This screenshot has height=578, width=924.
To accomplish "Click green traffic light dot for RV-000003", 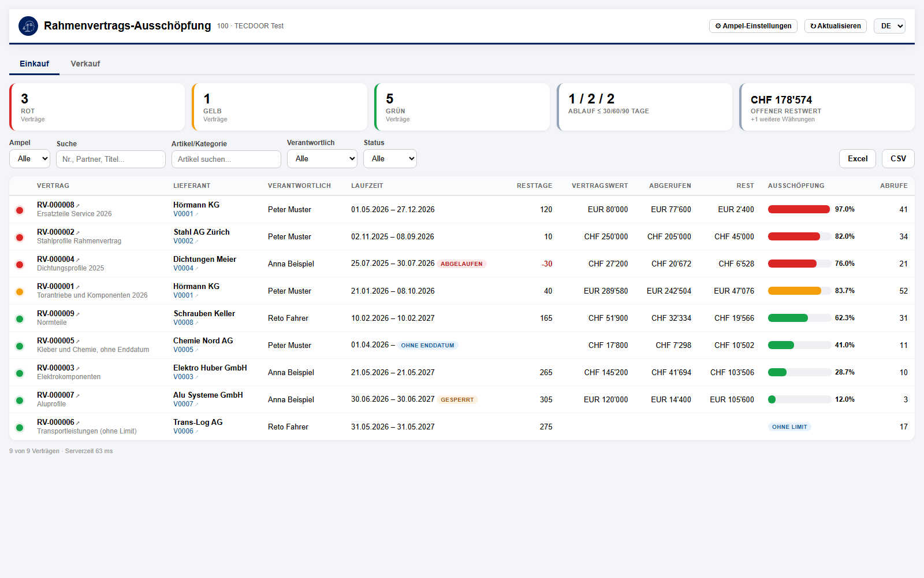I will (x=20, y=373).
